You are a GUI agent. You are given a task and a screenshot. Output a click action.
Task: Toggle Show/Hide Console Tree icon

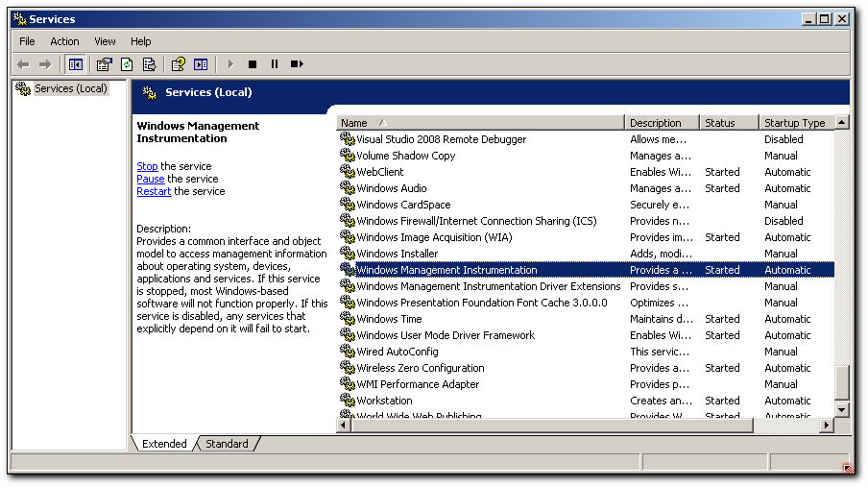pyautogui.click(x=75, y=64)
